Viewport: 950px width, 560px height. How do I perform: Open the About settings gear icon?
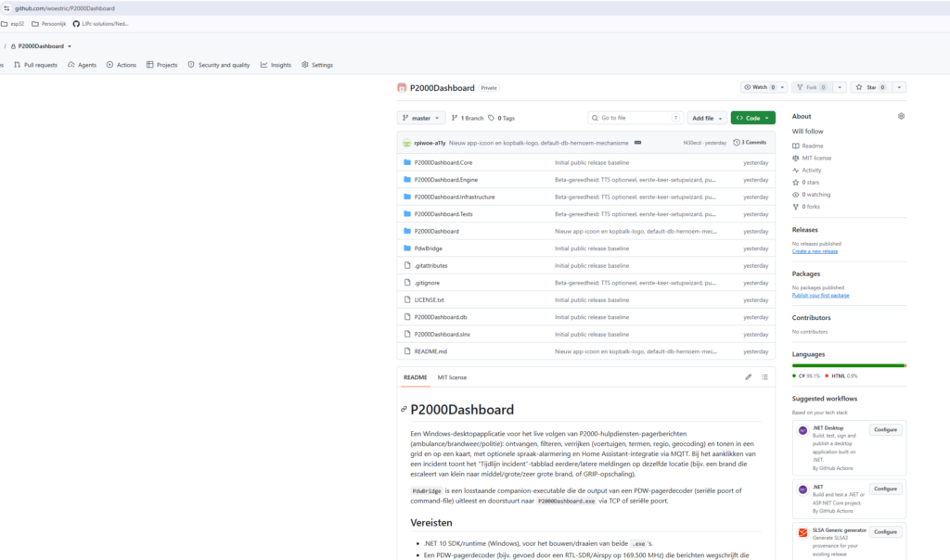pyautogui.click(x=901, y=116)
